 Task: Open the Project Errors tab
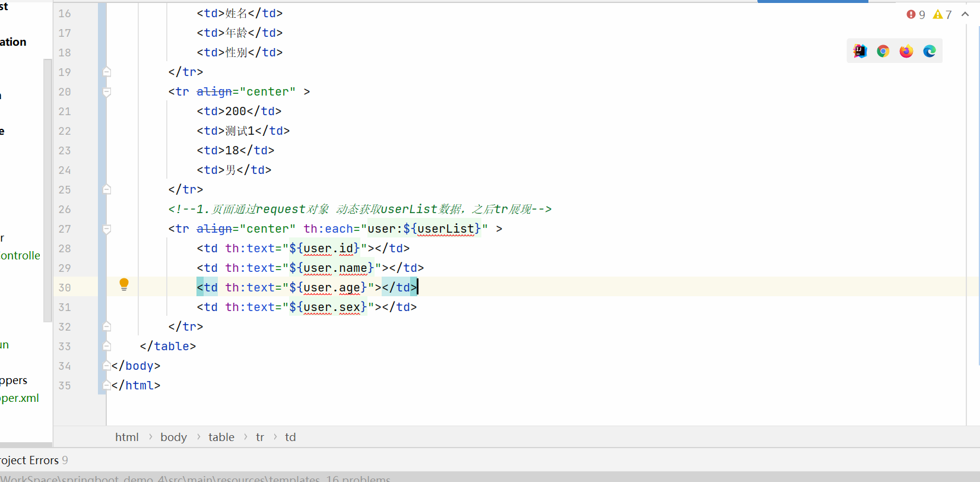(x=34, y=460)
